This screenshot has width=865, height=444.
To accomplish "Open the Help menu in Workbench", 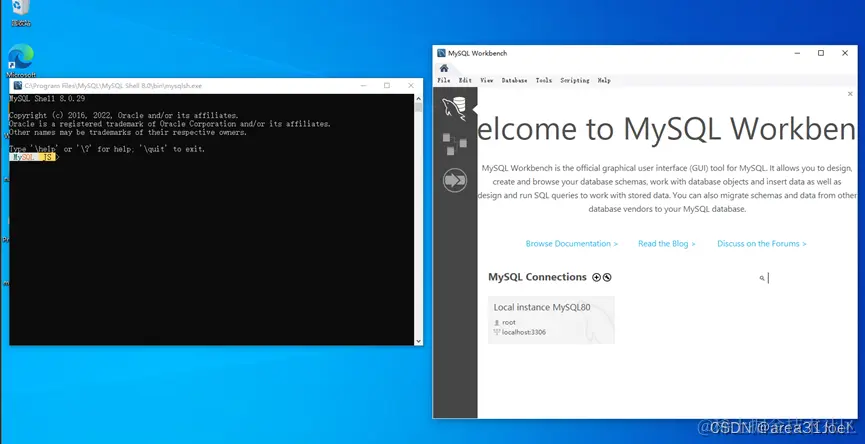I will (604, 81).
